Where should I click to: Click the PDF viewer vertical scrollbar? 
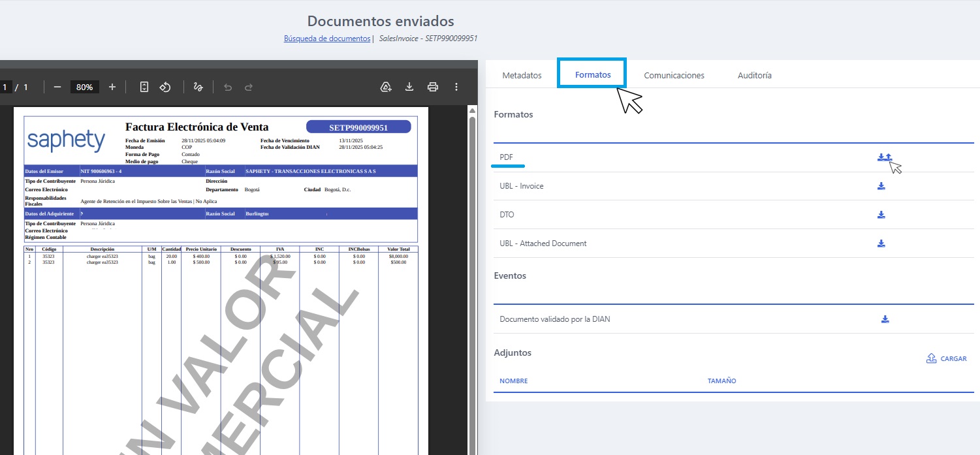pyautogui.click(x=473, y=281)
